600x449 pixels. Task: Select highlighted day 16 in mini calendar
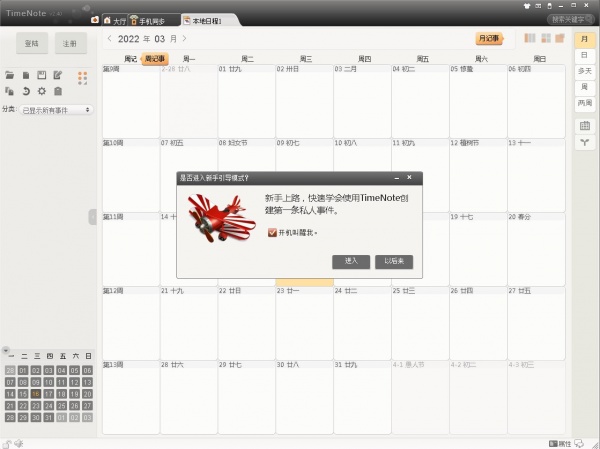tap(36, 394)
